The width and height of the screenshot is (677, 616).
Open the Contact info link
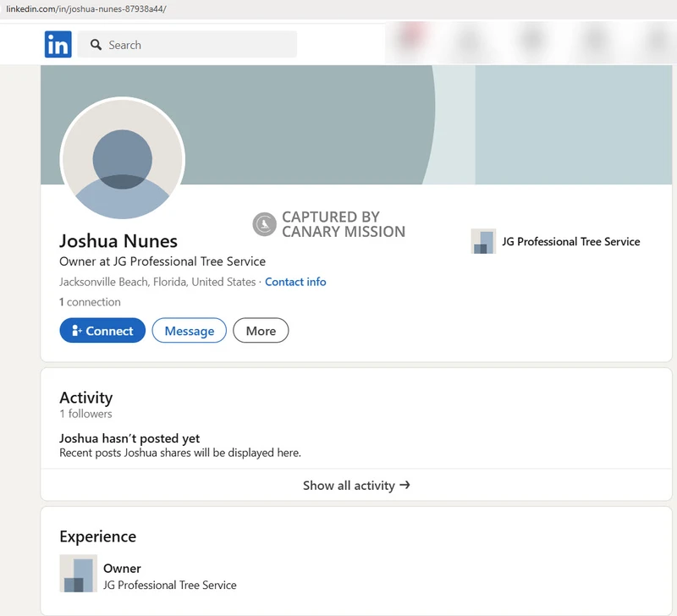point(295,282)
